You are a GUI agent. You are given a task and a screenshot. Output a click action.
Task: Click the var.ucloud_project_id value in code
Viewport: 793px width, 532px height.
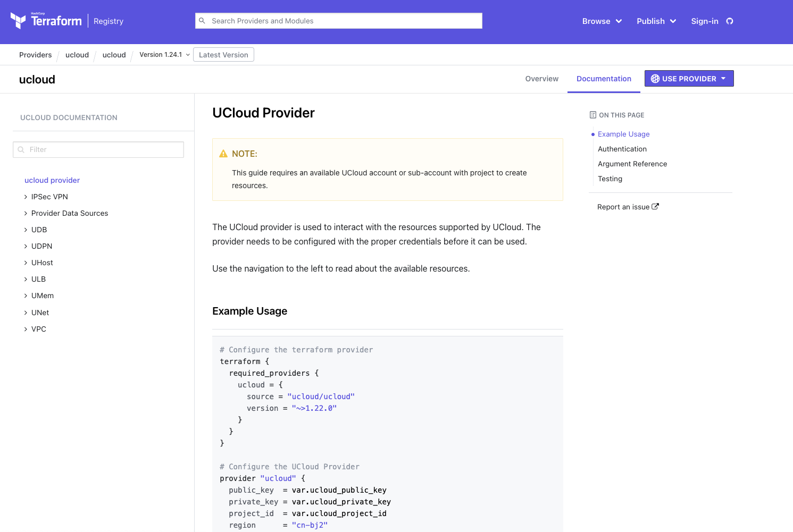339,513
